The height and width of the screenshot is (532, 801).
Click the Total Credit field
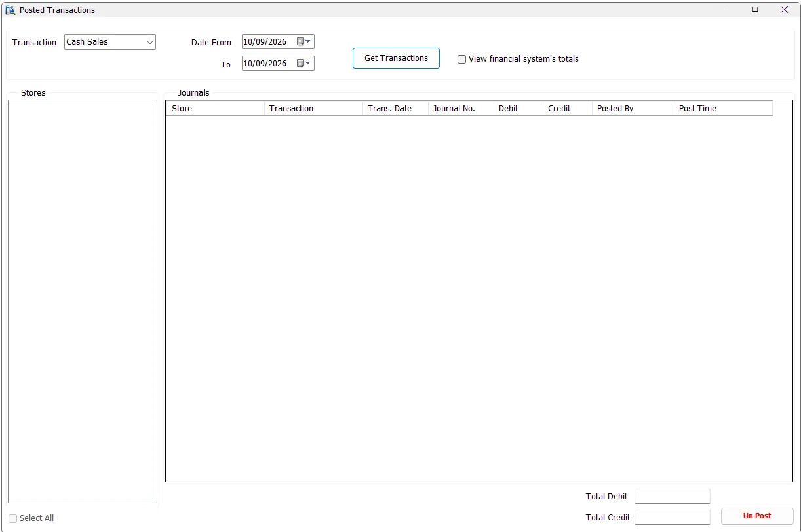point(672,518)
